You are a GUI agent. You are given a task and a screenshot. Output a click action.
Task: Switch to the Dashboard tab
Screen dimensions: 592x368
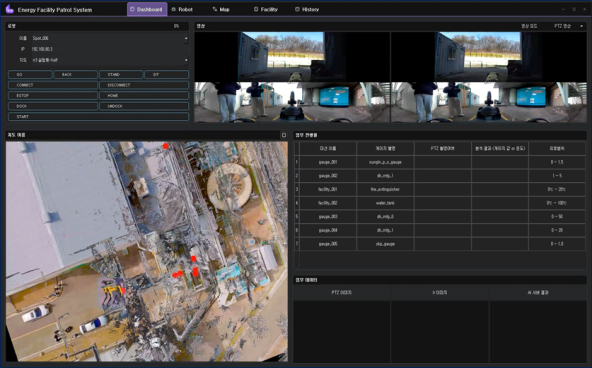coord(147,9)
